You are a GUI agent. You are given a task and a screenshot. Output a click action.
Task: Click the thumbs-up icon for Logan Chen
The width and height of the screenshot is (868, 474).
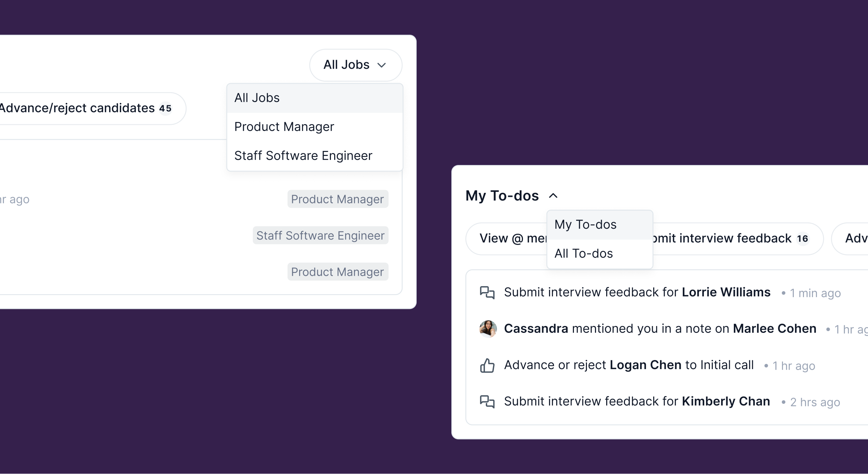(x=487, y=365)
